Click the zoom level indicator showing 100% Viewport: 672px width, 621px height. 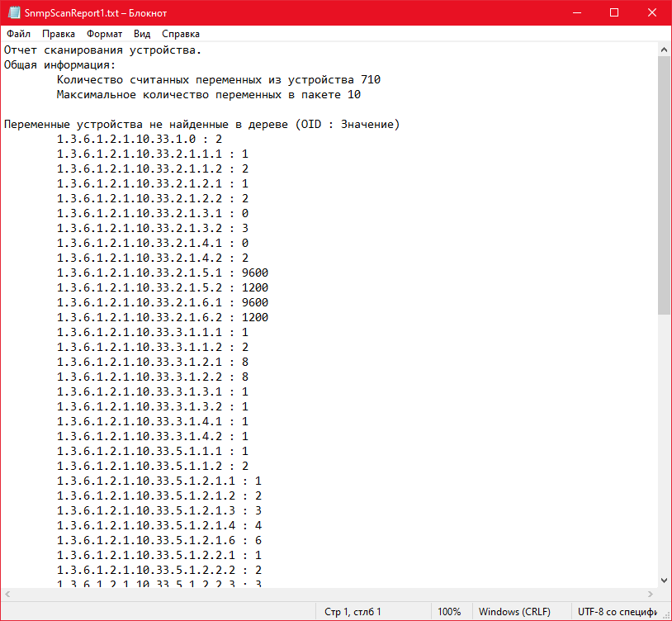(450, 611)
